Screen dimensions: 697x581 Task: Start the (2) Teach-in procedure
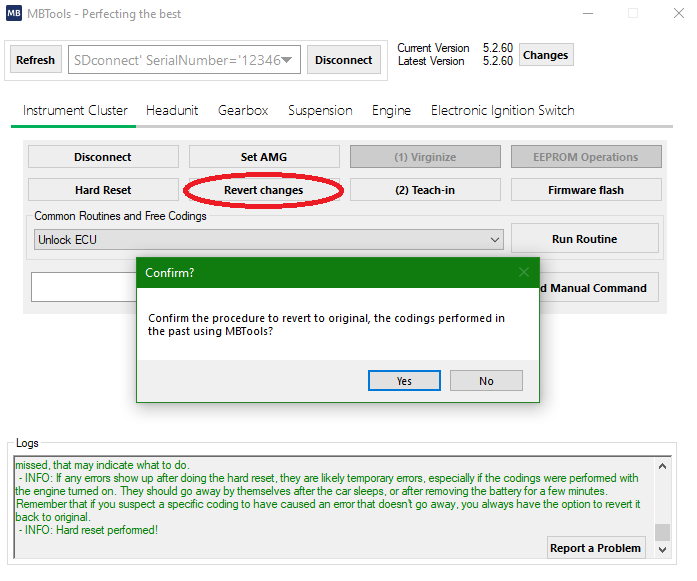[425, 190]
